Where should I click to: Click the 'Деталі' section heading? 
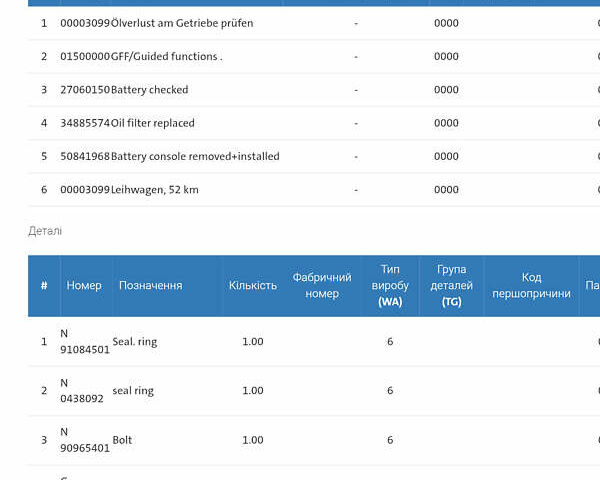point(45,231)
